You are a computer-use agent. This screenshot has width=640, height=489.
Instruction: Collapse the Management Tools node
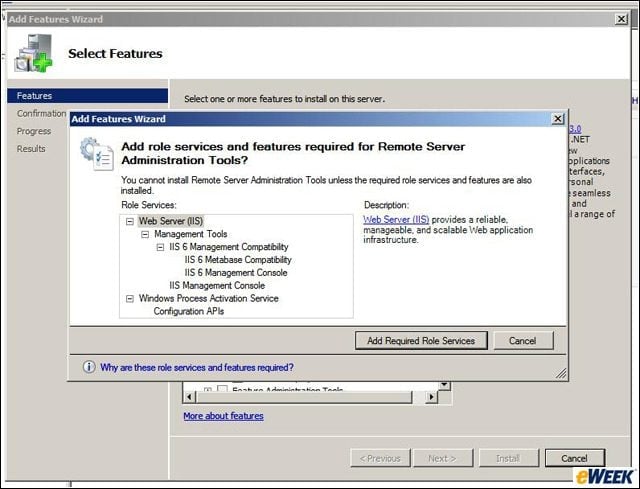coord(145,234)
